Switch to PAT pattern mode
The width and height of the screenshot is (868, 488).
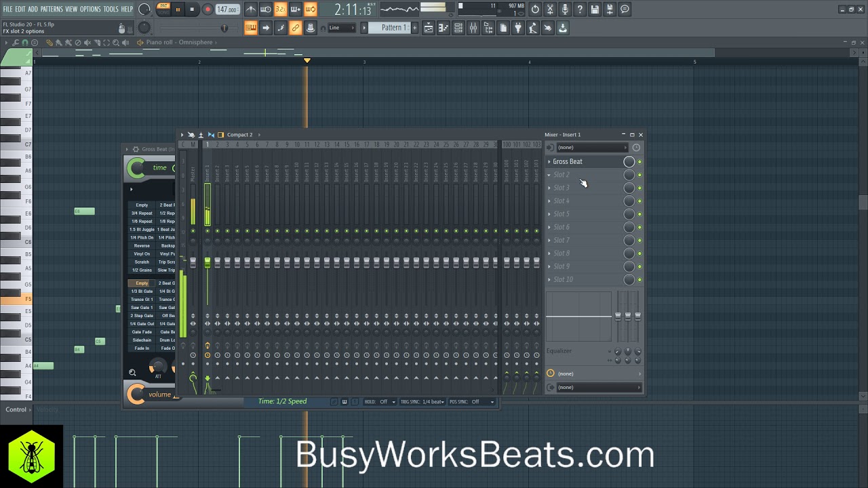pyautogui.click(x=163, y=6)
